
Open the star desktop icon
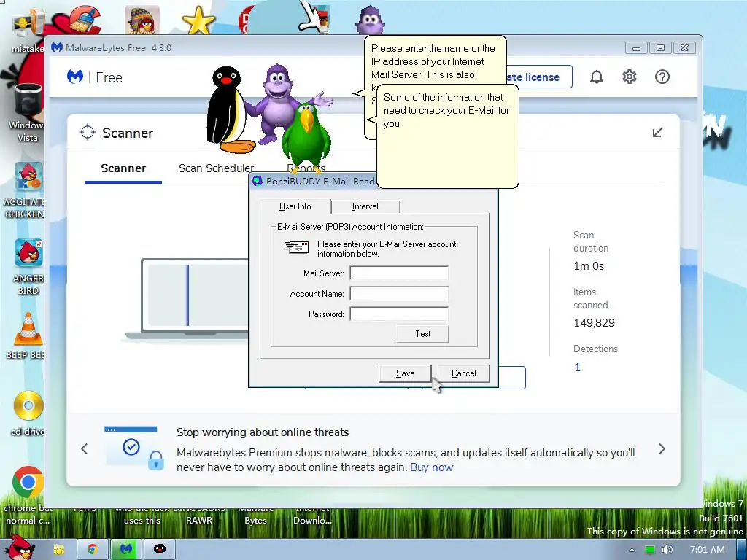coord(198,20)
